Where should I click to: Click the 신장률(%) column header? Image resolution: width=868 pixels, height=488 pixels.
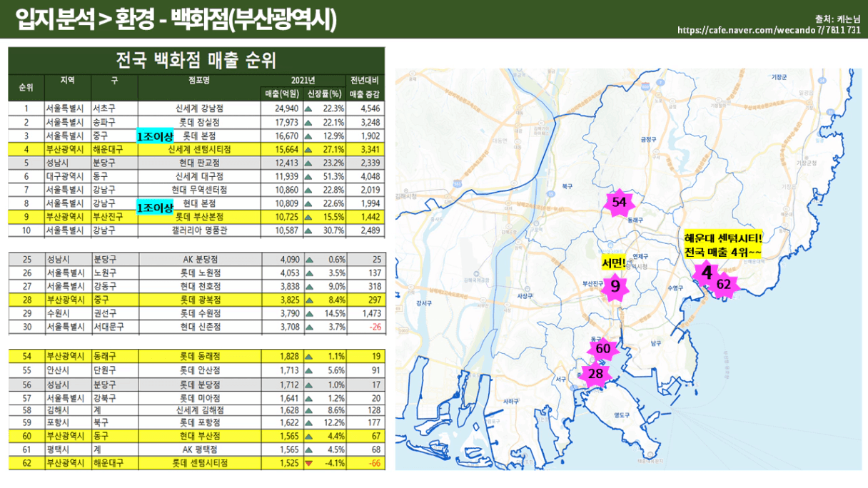pos(325,94)
